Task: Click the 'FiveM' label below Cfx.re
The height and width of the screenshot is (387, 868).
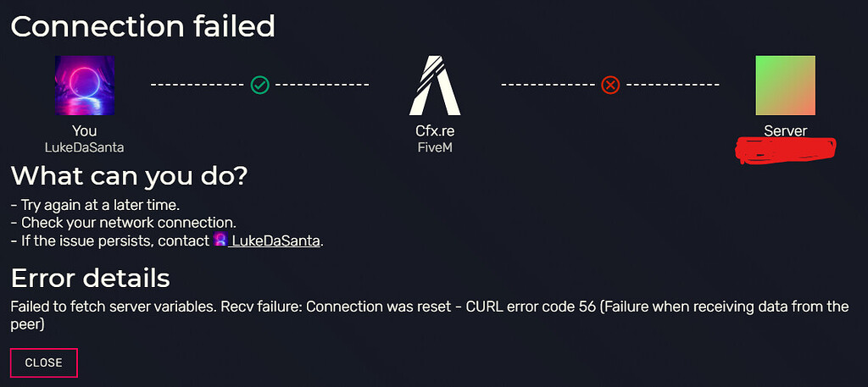Action: pyautogui.click(x=435, y=147)
